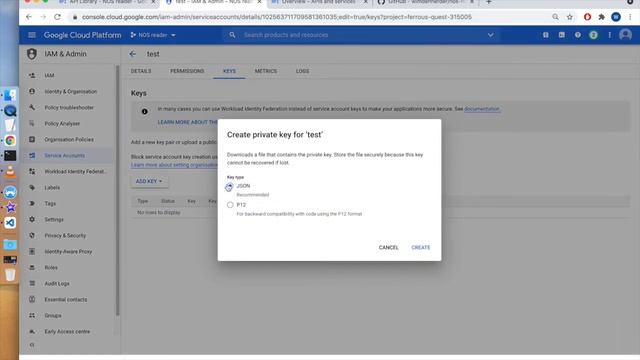This screenshot has height=360, width=640.
Task: Open Learn more about setting organisation link
Action: point(174,165)
